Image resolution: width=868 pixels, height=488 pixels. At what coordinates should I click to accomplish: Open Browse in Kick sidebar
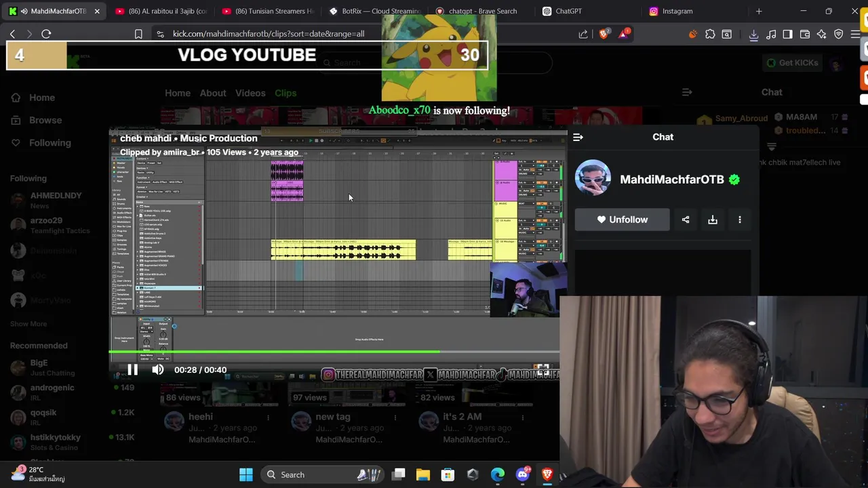tap(36, 120)
